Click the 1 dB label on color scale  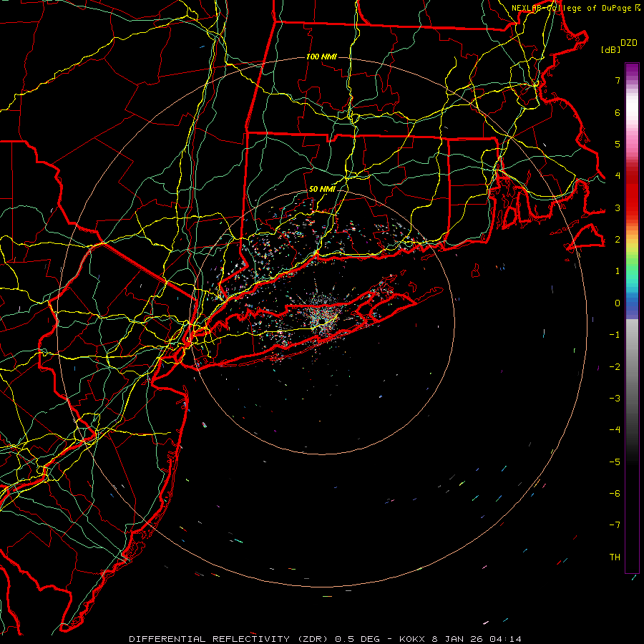[x=618, y=271]
